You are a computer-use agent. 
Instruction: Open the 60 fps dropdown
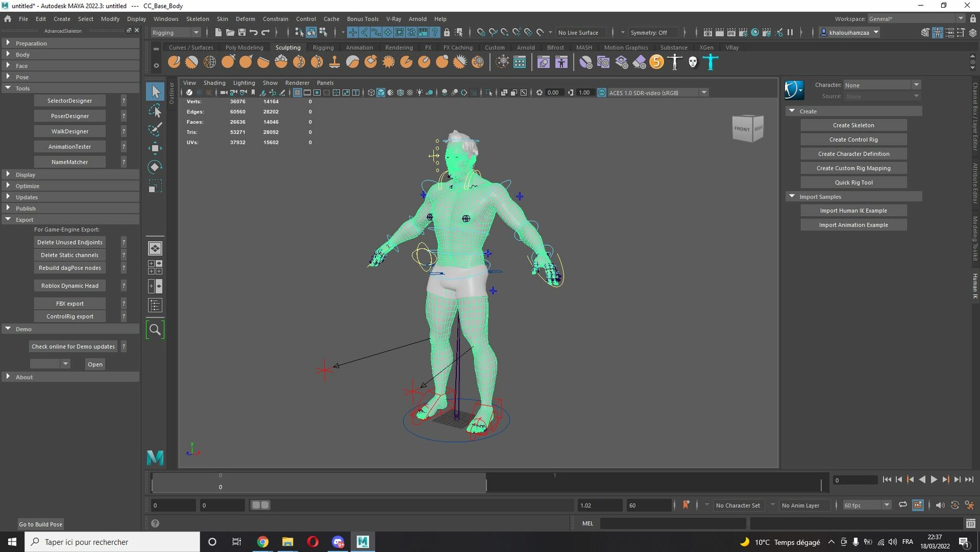point(867,505)
